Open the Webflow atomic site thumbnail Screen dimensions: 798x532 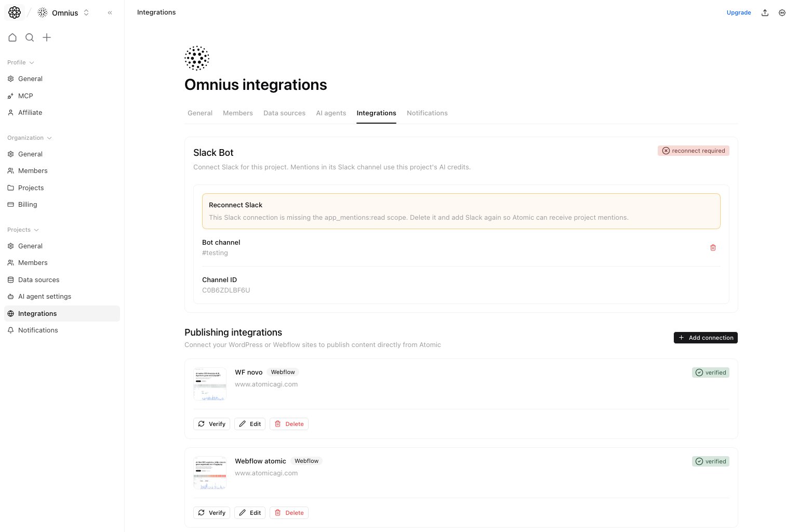(x=210, y=473)
